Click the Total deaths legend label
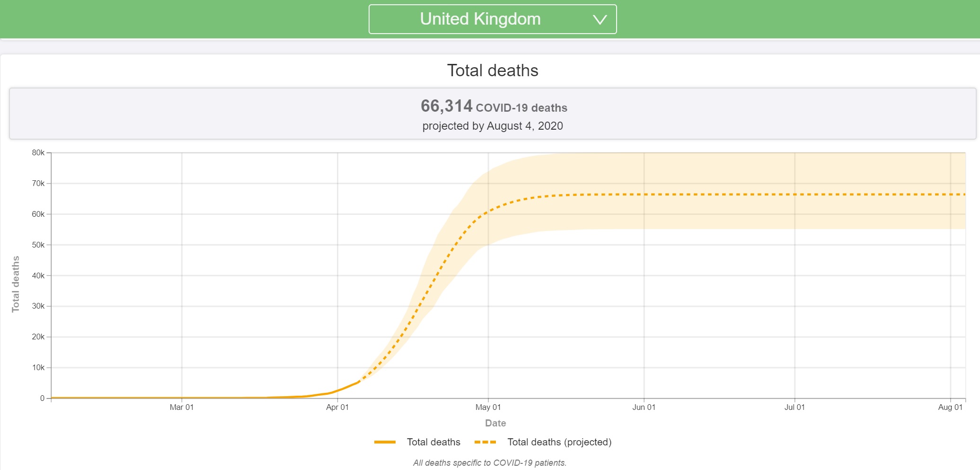This screenshot has height=470, width=980. (433, 442)
